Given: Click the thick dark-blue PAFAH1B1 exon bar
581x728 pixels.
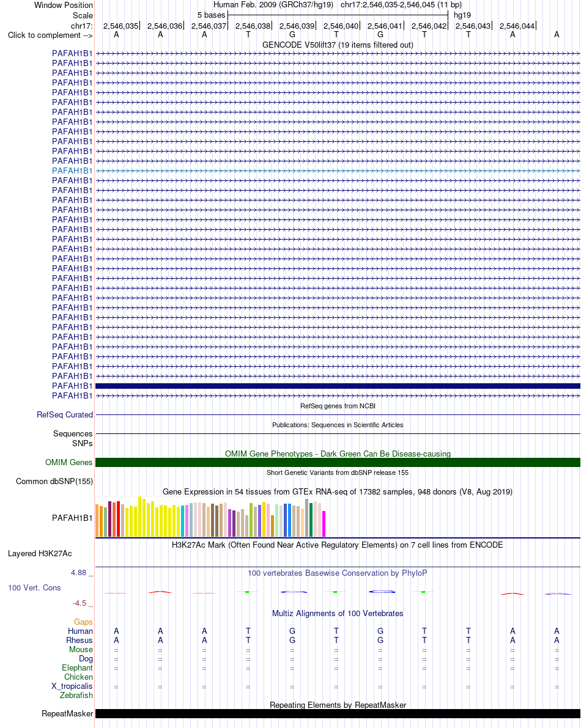Looking at the screenshot, I should pyautogui.click(x=338, y=386).
